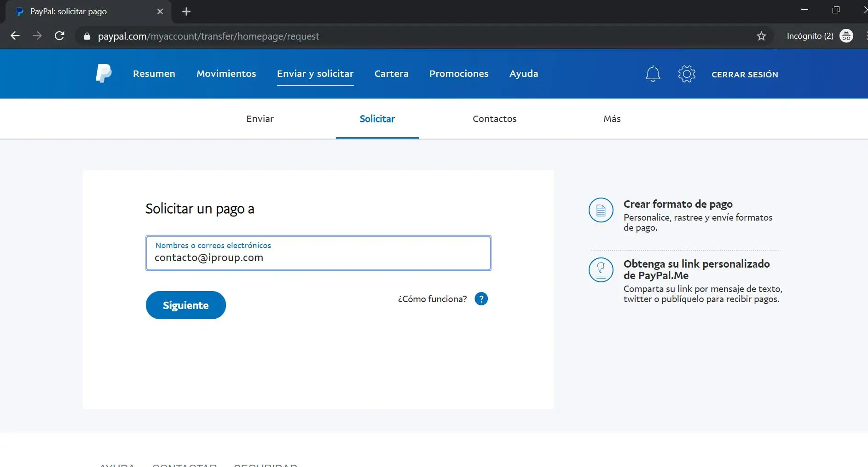Switch to the Solicitar tab
The image size is (868, 467).
377,119
